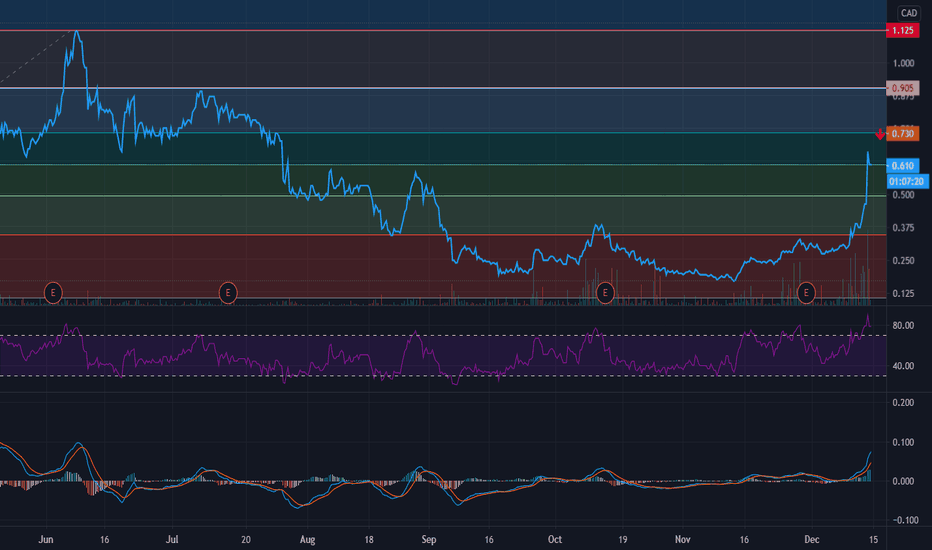
Task: Click the Aug label on time axis
Action: pos(307,539)
